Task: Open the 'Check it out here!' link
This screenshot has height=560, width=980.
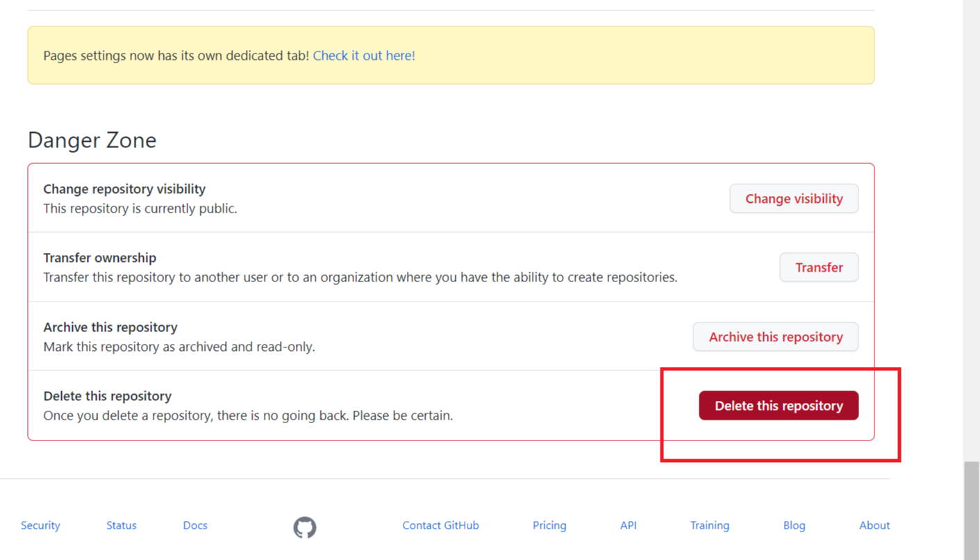Action: 364,56
